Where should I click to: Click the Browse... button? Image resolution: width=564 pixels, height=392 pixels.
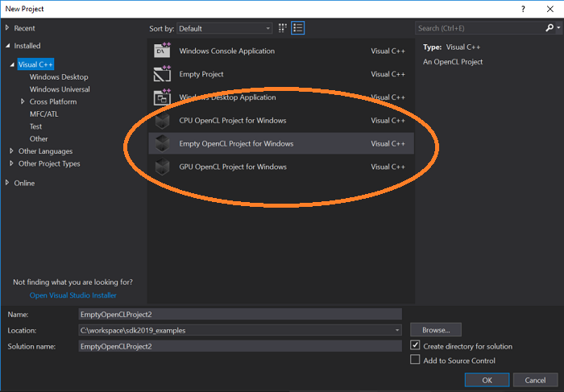436,330
